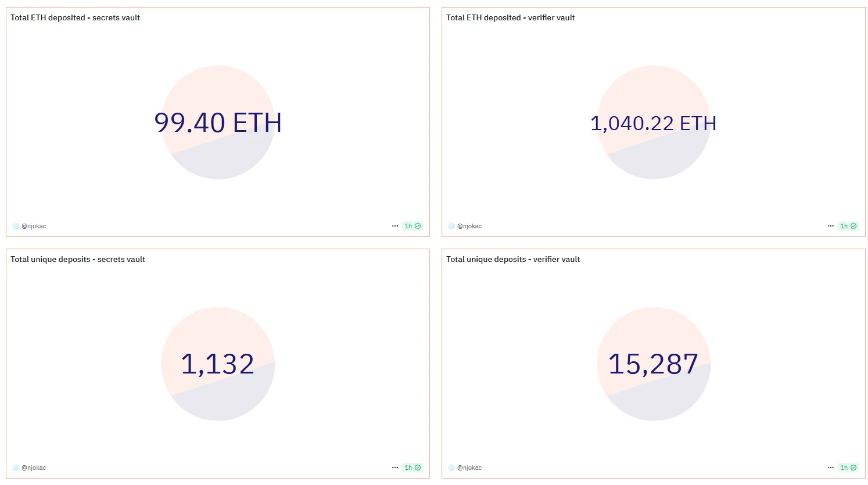Click the 1,132 unique deposits counter

(x=218, y=364)
